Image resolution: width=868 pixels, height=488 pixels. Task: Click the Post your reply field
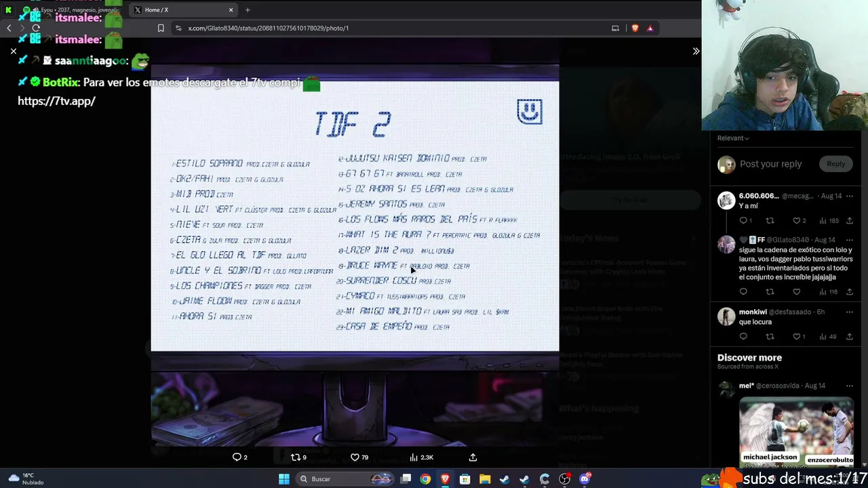click(x=770, y=164)
